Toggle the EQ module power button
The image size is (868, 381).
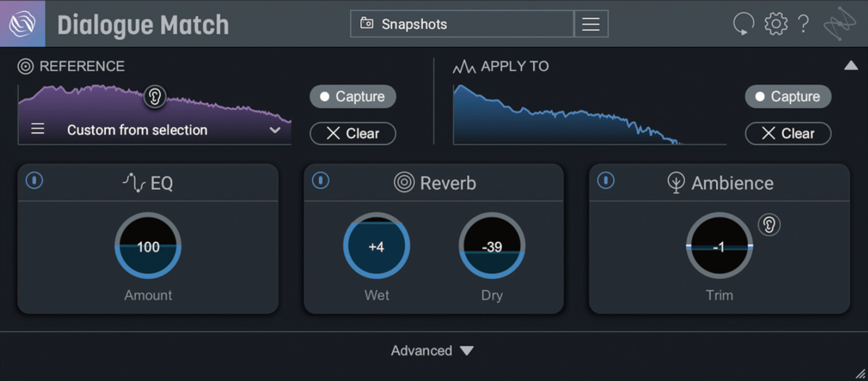pyautogui.click(x=34, y=181)
